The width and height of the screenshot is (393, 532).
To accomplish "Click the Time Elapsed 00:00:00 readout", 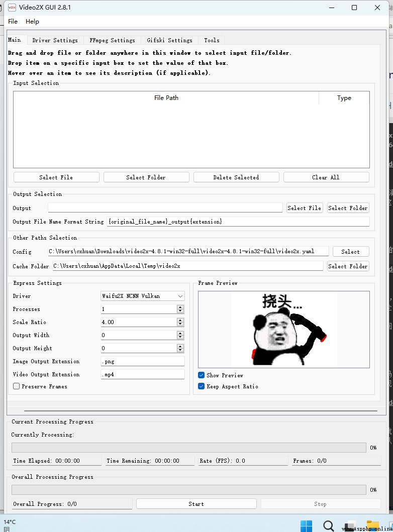I will pyautogui.click(x=57, y=461).
